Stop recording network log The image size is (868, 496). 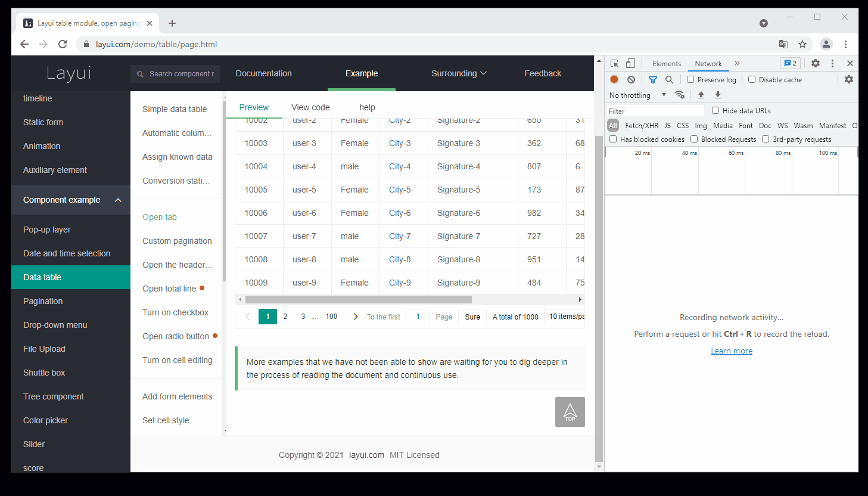[614, 79]
